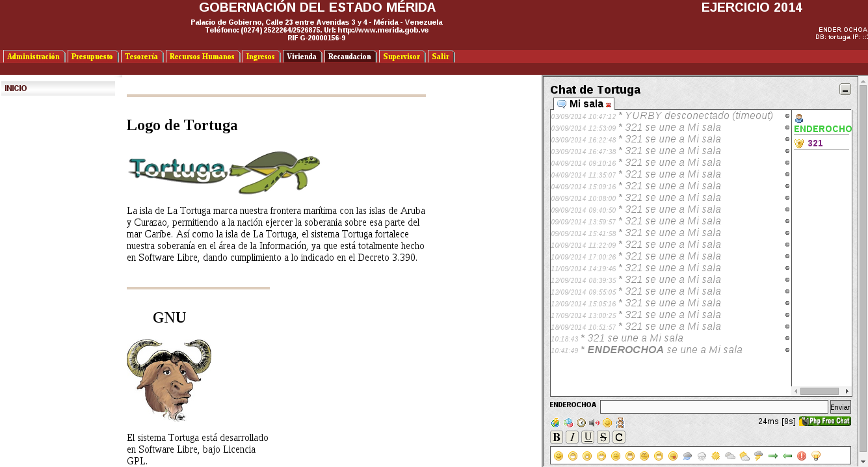Image resolution: width=868 pixels, height=467 pixels.
Task: Expand the text color picker C button
Action: pyautogui.click(x=619, y=437)
